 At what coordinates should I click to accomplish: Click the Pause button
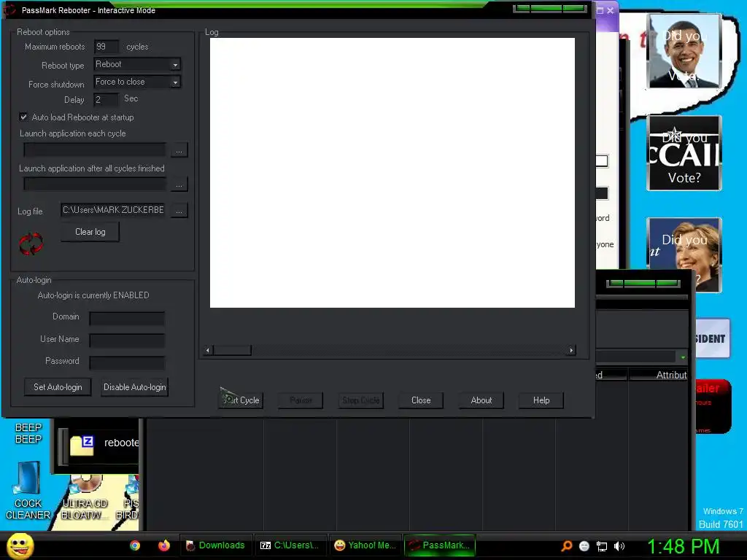tap(301, 400)
